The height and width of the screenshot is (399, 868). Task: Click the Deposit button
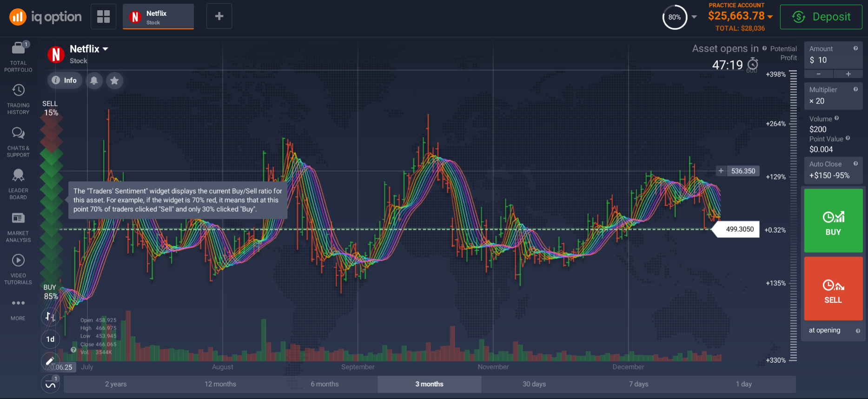coord(821,17)
